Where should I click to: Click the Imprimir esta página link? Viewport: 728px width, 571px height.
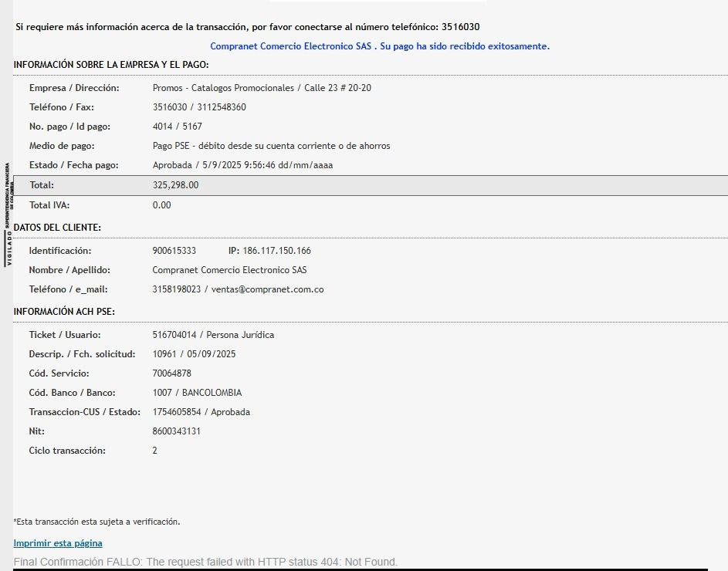pos(58,543)
